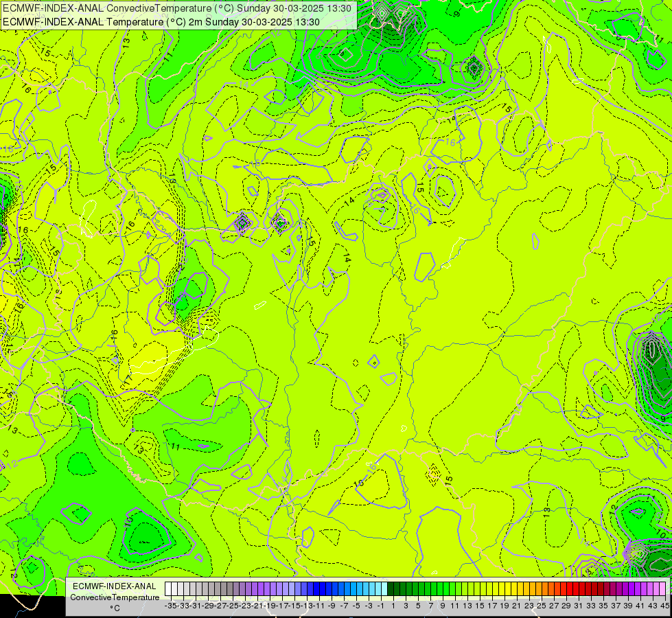Viewport: 672px width, 618px height.
Task: Select the legend swatch above the -25 label
Action: pyautogui.click(x=230, y=588)
